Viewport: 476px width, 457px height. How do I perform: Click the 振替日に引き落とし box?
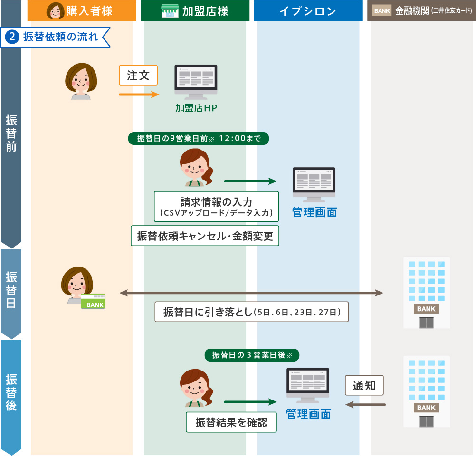pyautogui.click(x=251, y=312)
